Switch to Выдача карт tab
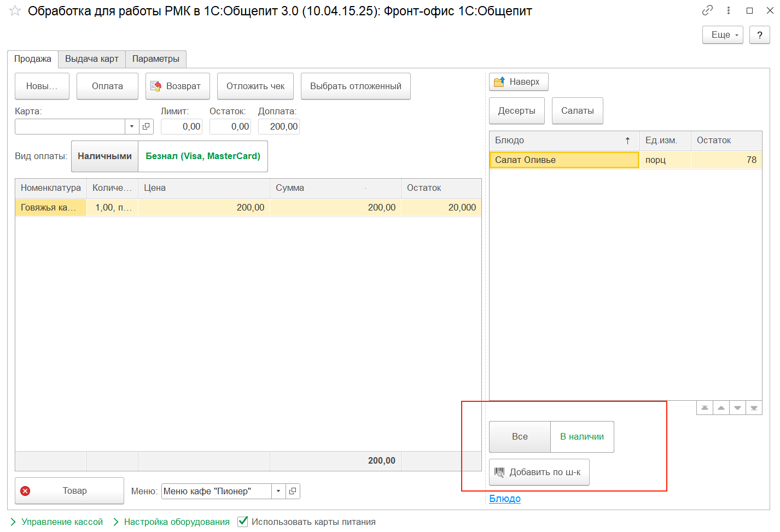 click(x=92, y=59)
